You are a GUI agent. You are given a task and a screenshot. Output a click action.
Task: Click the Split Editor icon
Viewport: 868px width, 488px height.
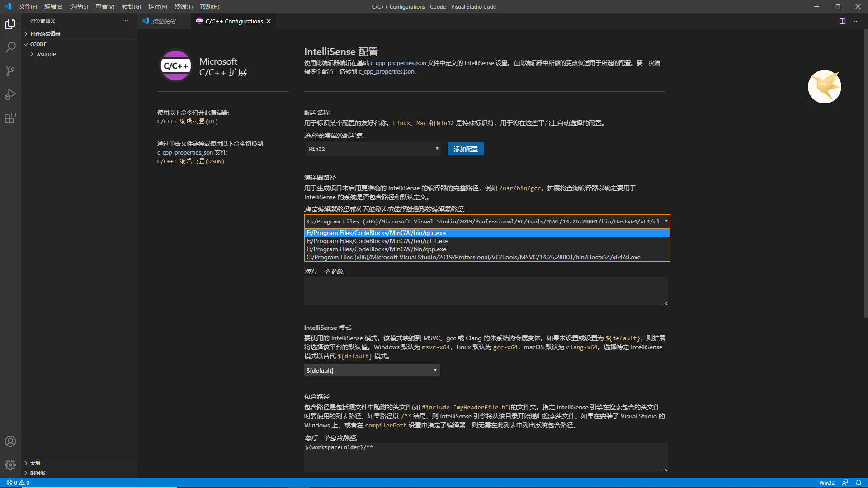[842, 21]
